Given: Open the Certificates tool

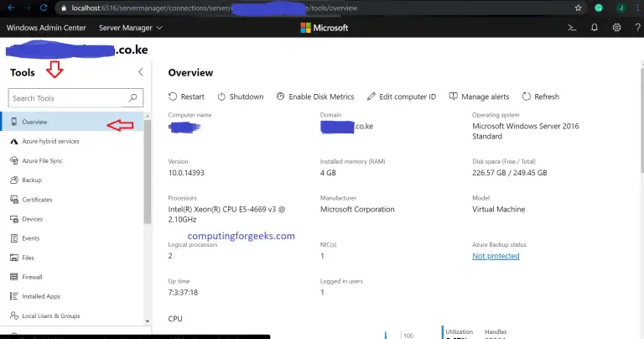Looking at the screenshot, I should point(37,200).
